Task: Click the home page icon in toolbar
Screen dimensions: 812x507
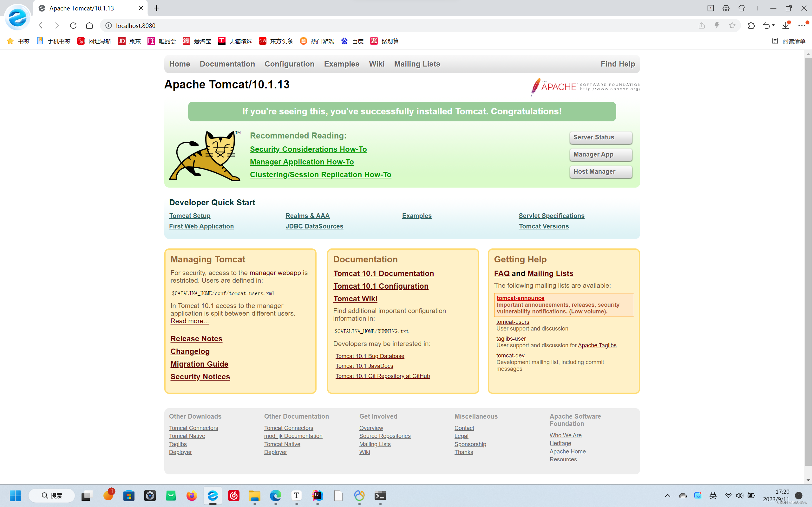Action: click(x=89, y=25)
